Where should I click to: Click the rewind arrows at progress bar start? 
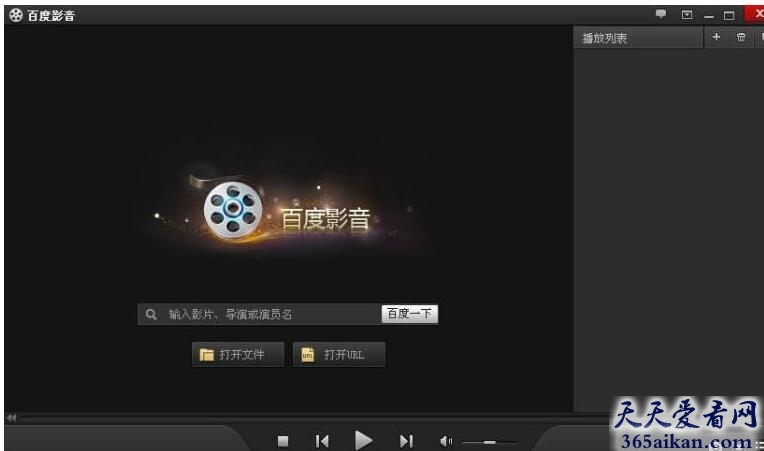11,417
